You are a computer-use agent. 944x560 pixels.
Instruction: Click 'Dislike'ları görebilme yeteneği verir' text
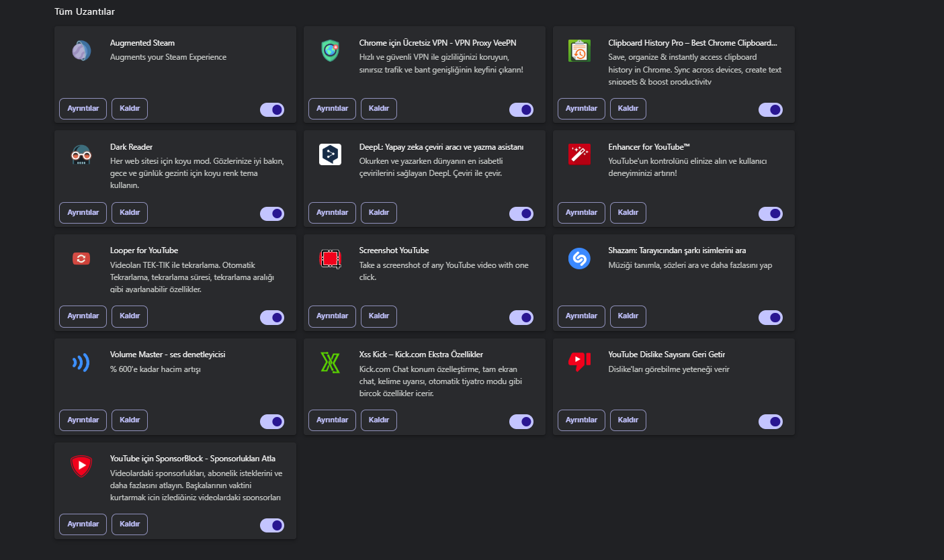(x=669, y=369)
